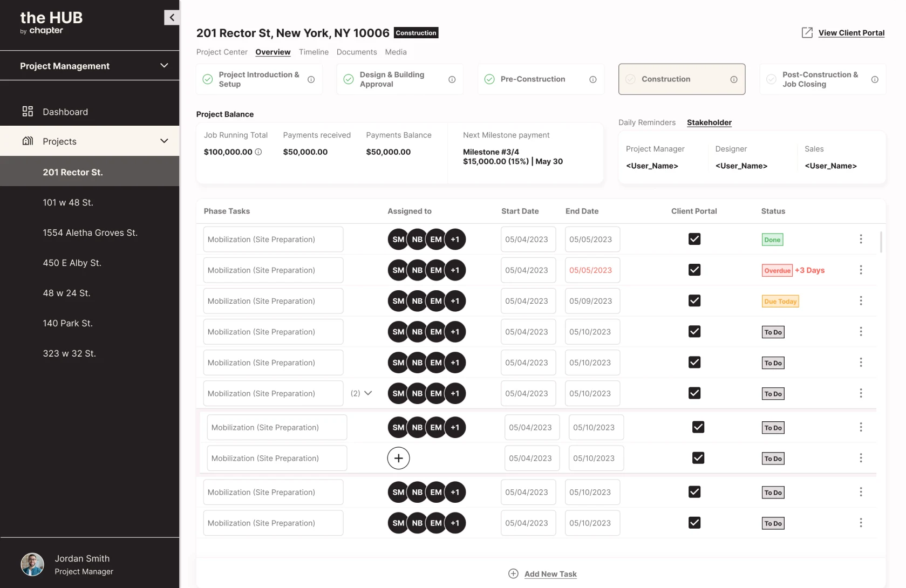906x588 pixels.
Task: Click the Dashboard grid icon
Action: click(28, 111)
